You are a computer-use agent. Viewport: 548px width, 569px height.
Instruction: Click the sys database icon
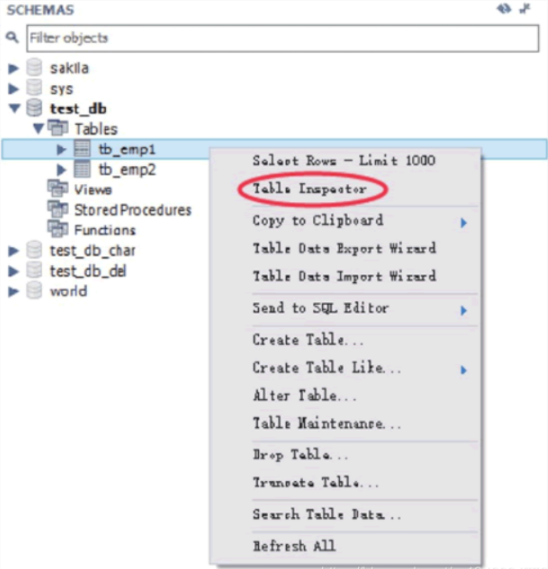coord(34,88)
